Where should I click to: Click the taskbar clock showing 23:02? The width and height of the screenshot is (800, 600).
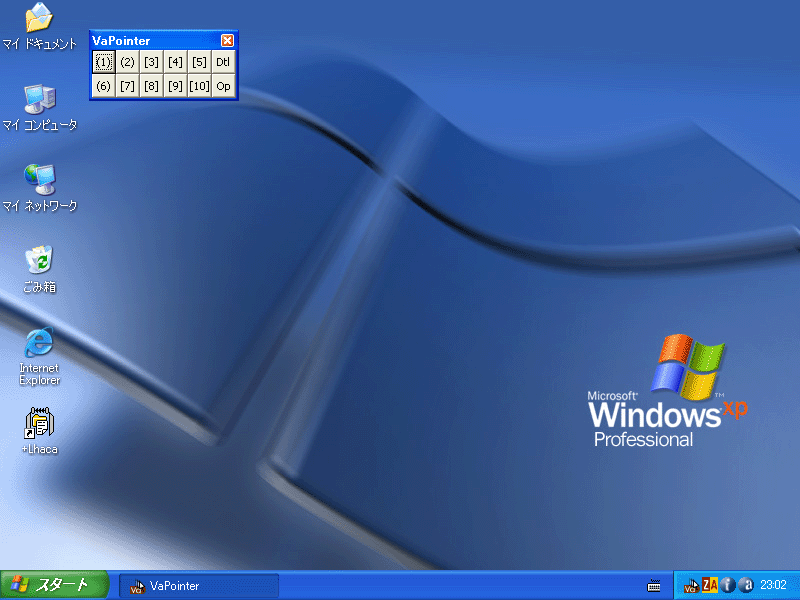(x=774, y=586)
